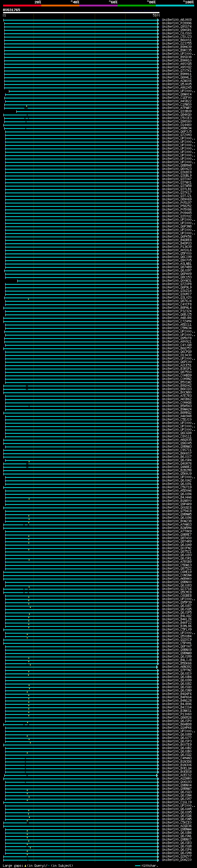Select hit label UniRef100_C5GT19
The image size is (197, 868).
pos(177,487)
